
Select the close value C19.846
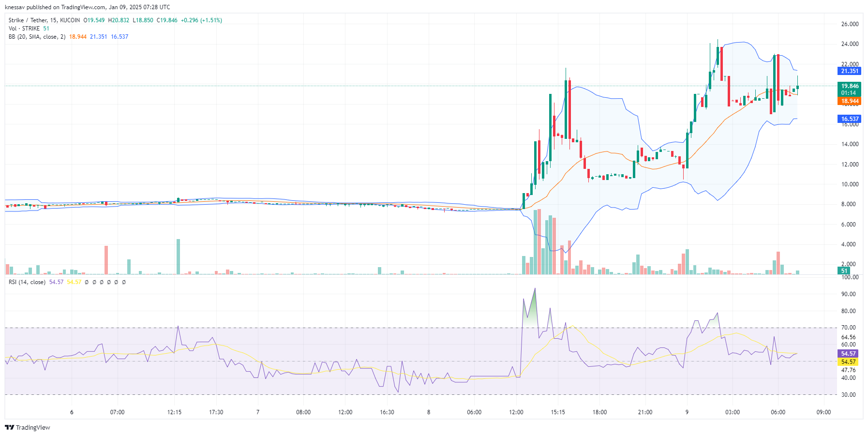coord(167,20)
